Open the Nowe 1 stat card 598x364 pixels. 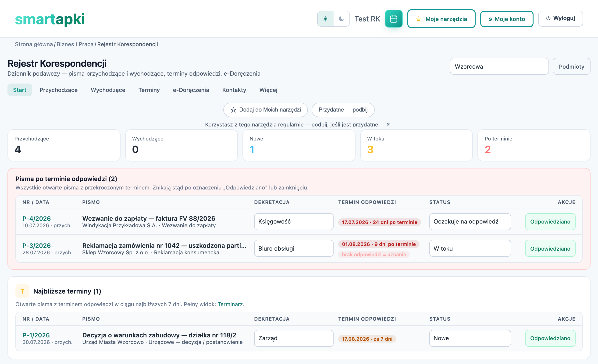[x=299, y=145]
